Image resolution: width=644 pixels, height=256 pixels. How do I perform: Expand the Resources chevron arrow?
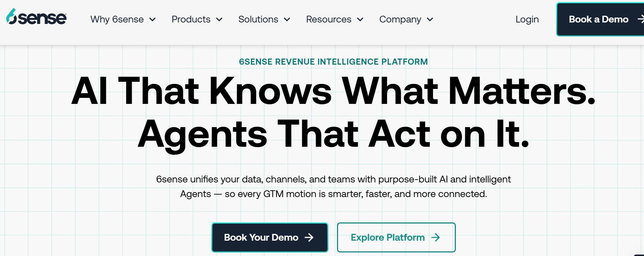(x=360, y=20)
